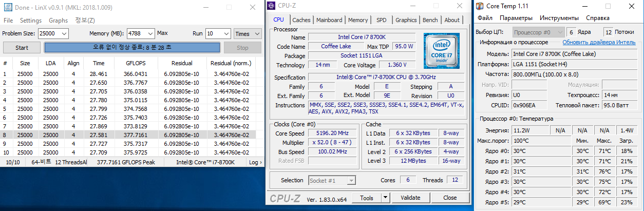Screen dimensions: 644x211
Task: Click the Частота 800.00МГц field in Core Temp
Action: (574, 74)
